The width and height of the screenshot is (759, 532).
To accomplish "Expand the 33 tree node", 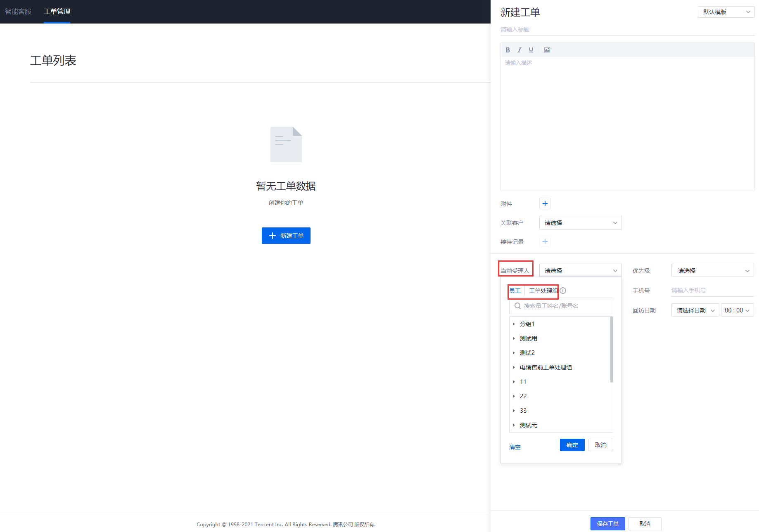I will click(514, 411).
